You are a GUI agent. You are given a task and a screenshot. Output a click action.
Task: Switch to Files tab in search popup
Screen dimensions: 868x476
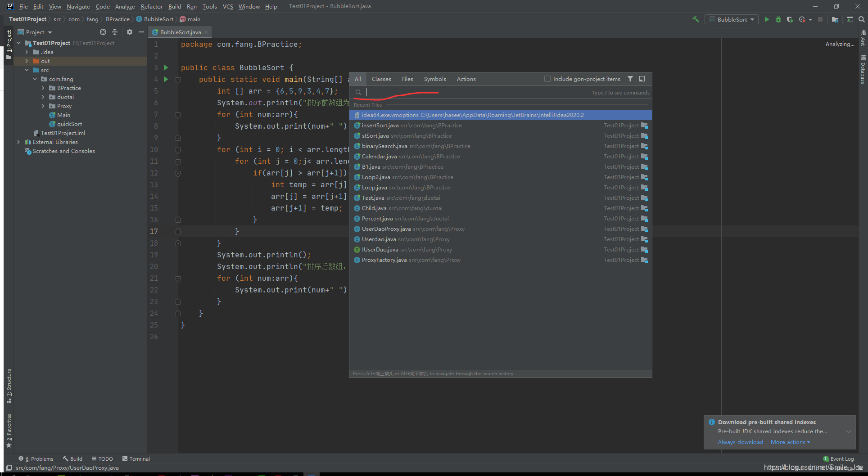407,79
